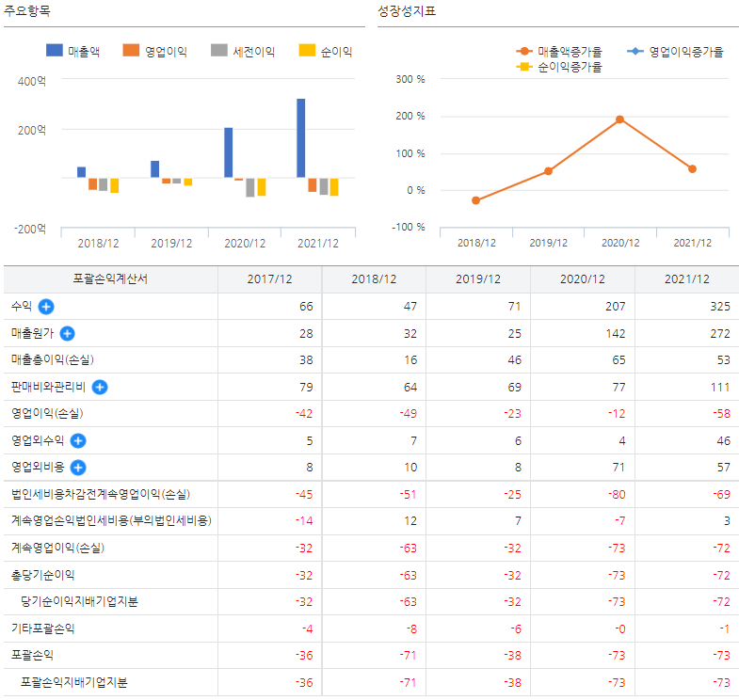This screenshot has width=739, height=700.
Task: Click the 수익 value 207 for 2020/12
Action: 615,307
